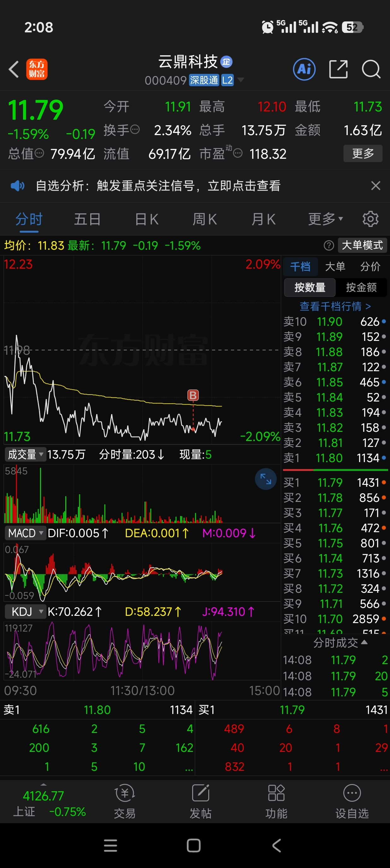This screenshot has width=390, height=868.
Task: Tap the buy-sell ratio bar
Action: coord(335,470)
